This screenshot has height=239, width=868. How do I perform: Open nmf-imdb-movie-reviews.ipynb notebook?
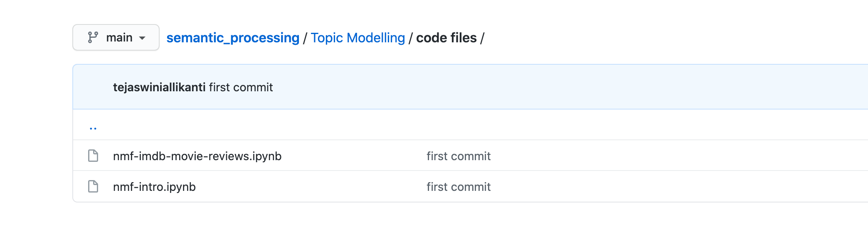(197, 156)
